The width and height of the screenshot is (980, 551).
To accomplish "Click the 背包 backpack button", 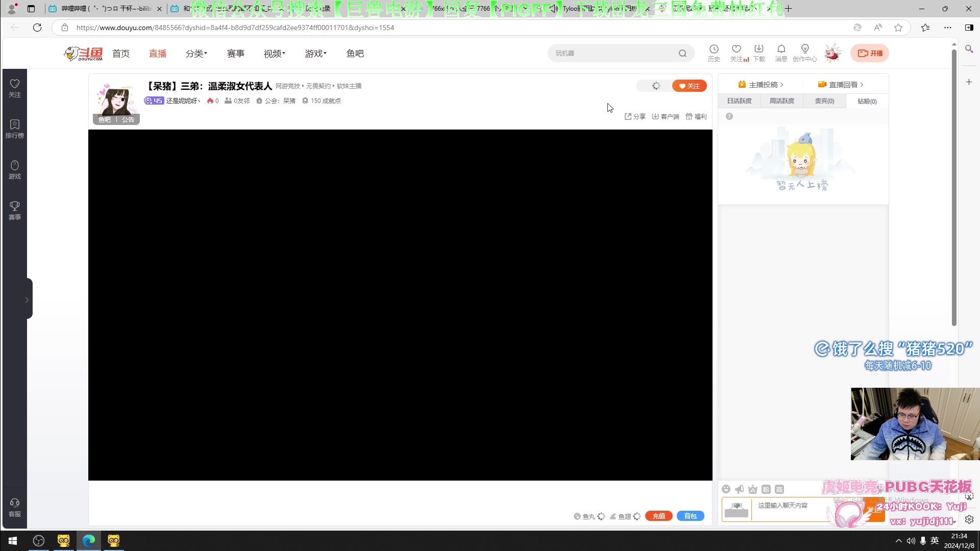I will click(x=691, y=516).
